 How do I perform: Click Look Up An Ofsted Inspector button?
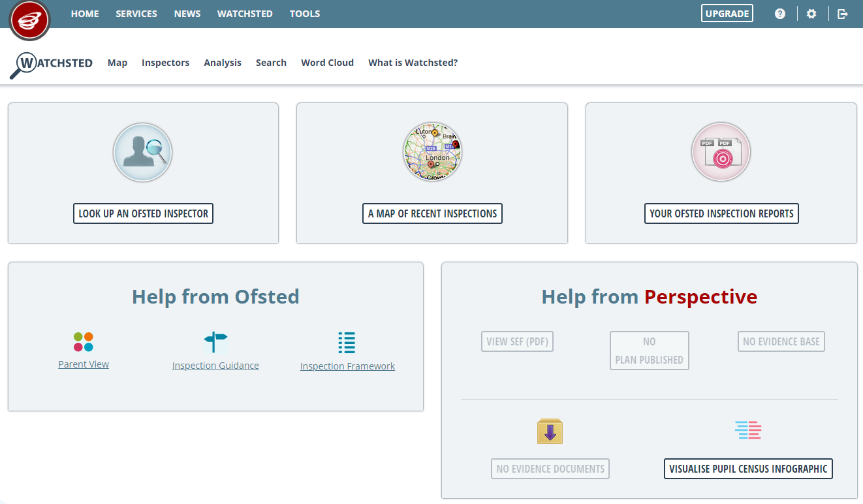(x=143, y=213)
